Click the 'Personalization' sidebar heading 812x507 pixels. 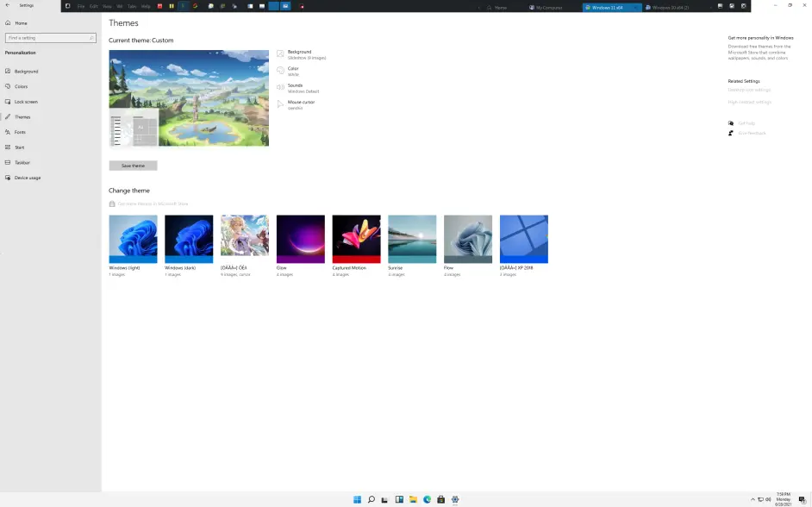[20, 53]
